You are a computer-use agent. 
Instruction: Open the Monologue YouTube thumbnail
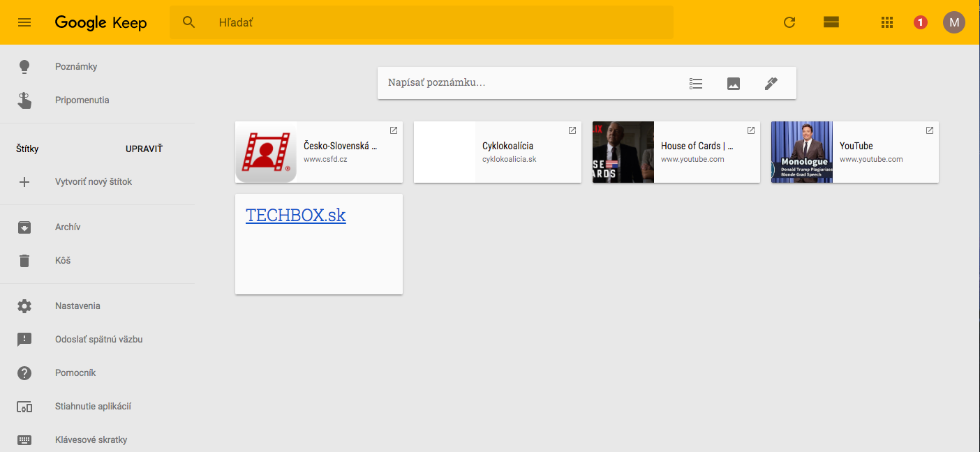coord(802,152)
